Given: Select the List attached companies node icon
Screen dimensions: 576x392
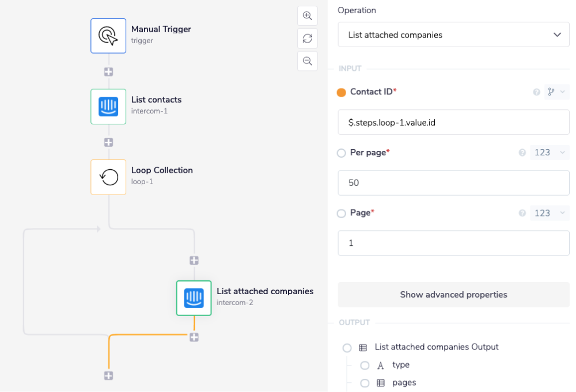Looking at the screenshot, I should pos(194,298).
